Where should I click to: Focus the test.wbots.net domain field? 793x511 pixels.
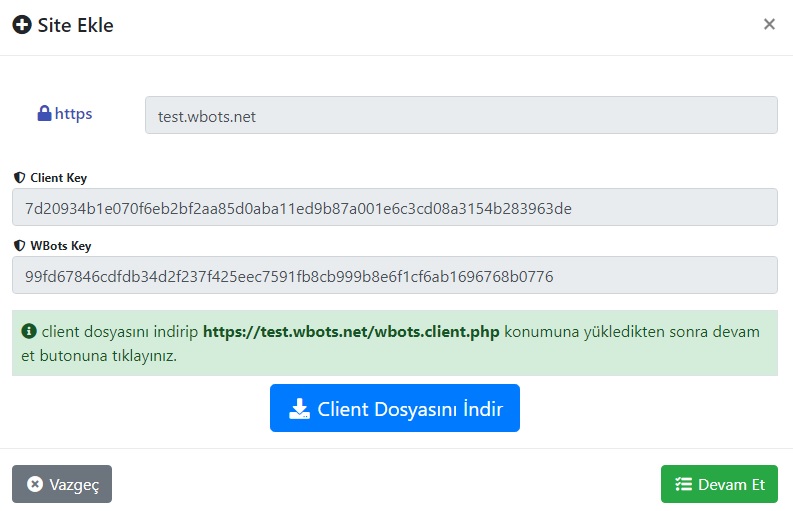(461, 116)
